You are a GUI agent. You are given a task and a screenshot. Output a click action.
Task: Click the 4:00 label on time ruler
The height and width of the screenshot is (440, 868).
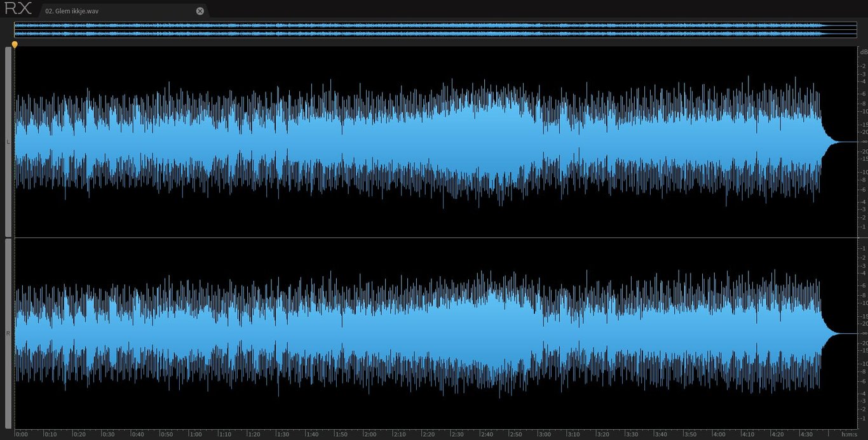click(x=721, y=435)
